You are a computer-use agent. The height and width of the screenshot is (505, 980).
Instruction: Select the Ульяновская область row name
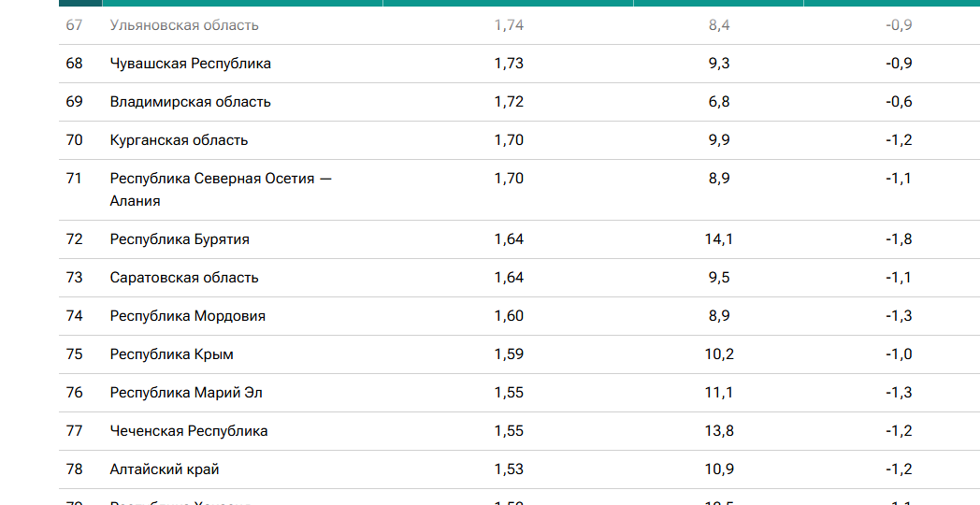click(183, 25)
